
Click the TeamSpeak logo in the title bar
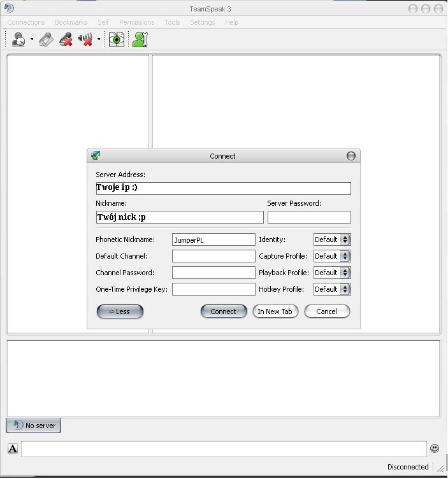[x=8, y=8]
